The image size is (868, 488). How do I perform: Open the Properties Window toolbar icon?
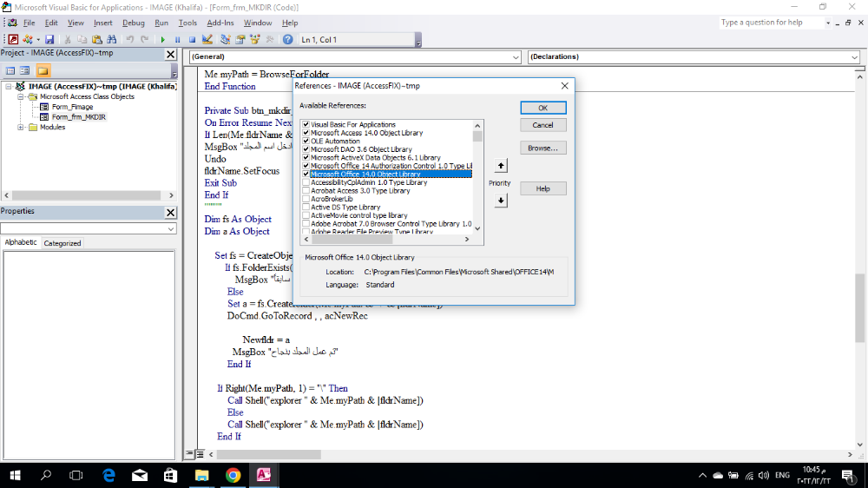(x=240, y=39)
